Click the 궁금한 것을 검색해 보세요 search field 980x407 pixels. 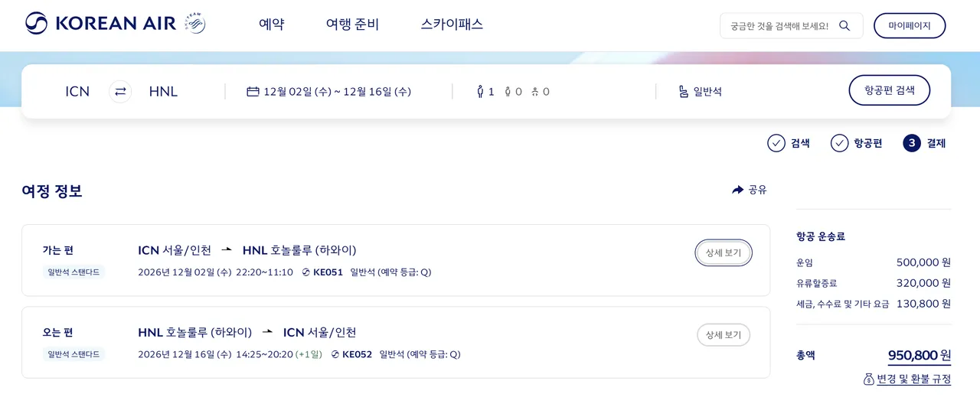click(781, 25)
